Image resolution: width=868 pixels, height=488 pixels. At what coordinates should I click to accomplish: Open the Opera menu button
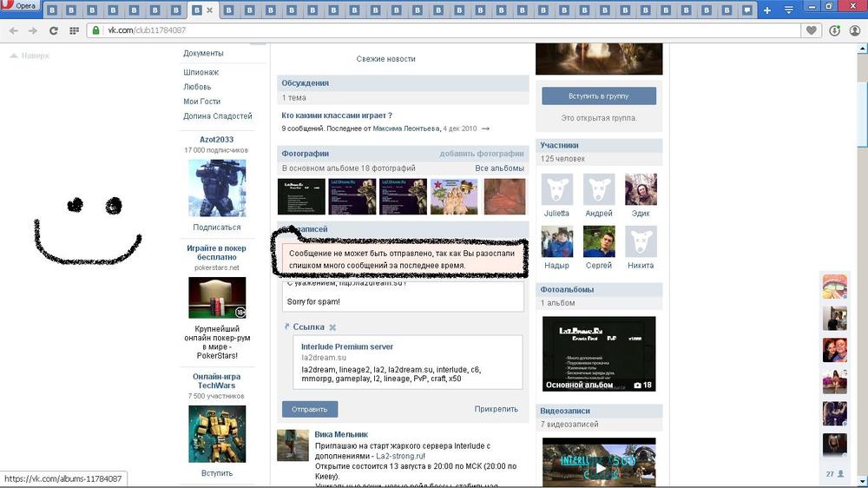[21, 6]
